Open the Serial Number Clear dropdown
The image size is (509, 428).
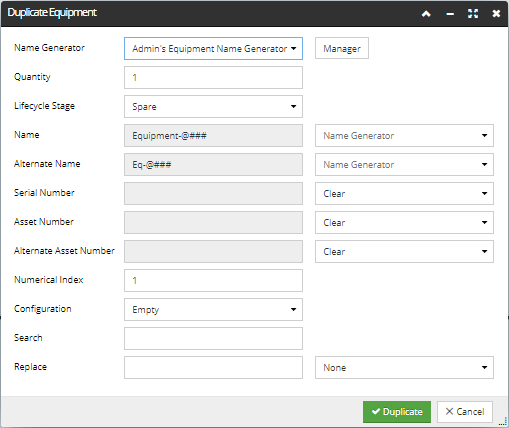(404, 194)
